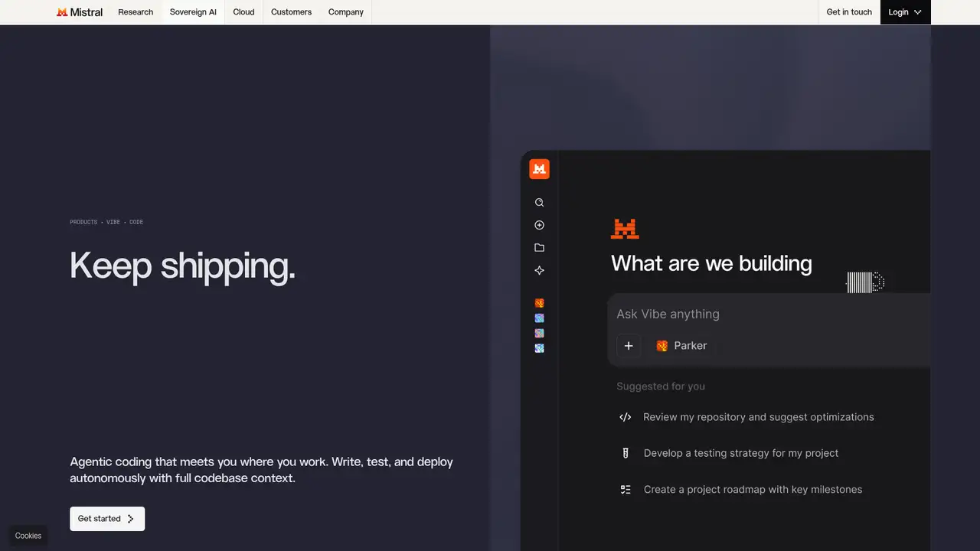Click the CODE breadcrumb
980x551 pixels.
pos(136,222)
